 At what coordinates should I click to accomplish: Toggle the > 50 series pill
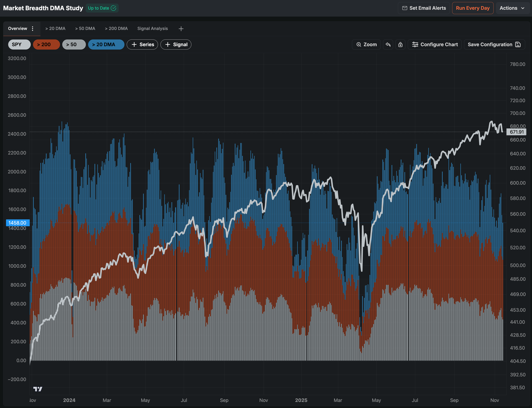[74, 45]
